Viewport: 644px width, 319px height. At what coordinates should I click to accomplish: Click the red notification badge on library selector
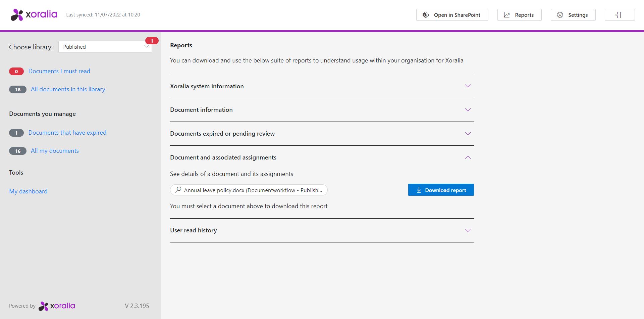pyautogui.click(x=152, y=41)
